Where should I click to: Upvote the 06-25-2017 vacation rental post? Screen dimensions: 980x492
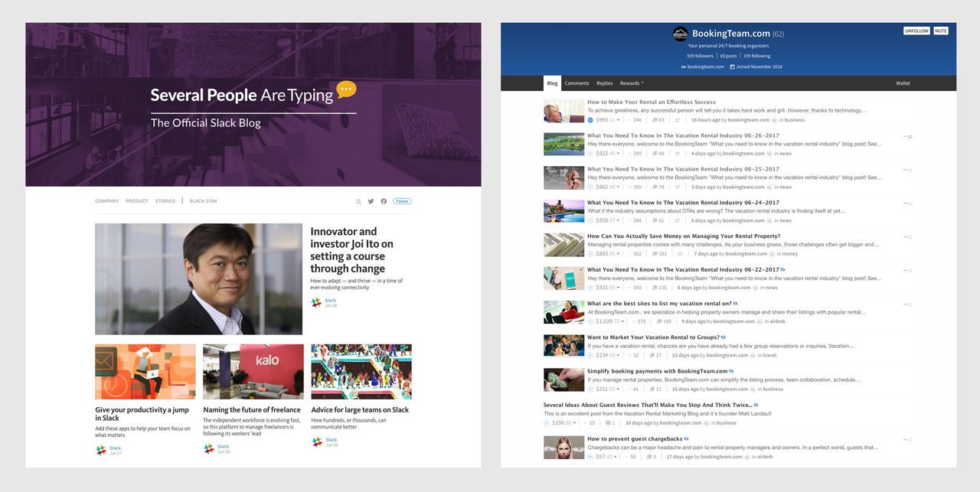click(590, 187)
